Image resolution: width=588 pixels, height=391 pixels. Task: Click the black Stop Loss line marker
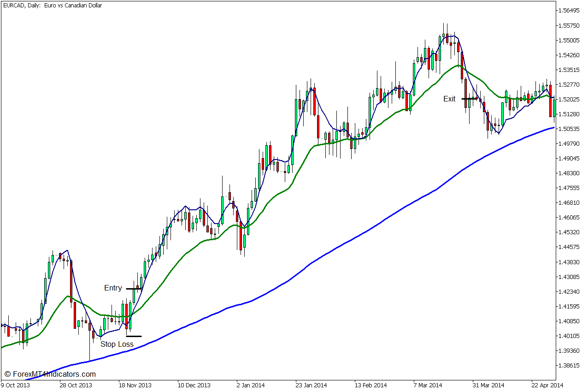pos(134,336)
